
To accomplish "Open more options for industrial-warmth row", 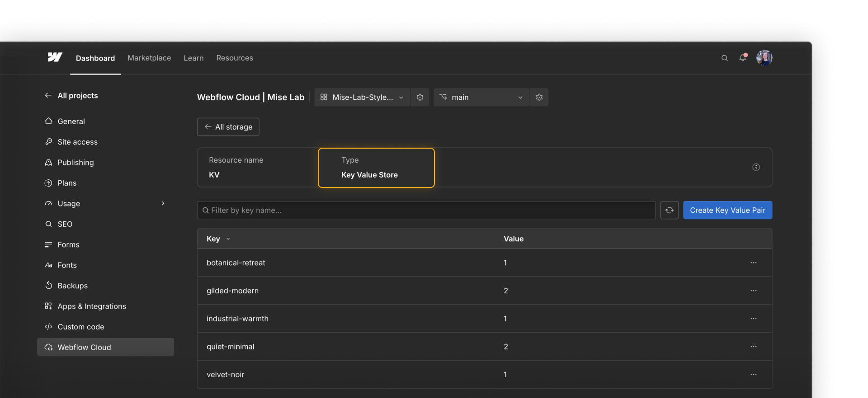I will (754, 318).
